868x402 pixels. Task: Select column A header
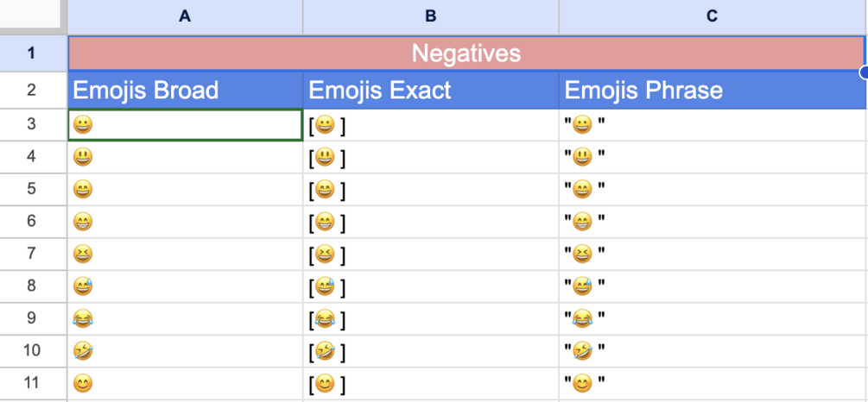185,16
